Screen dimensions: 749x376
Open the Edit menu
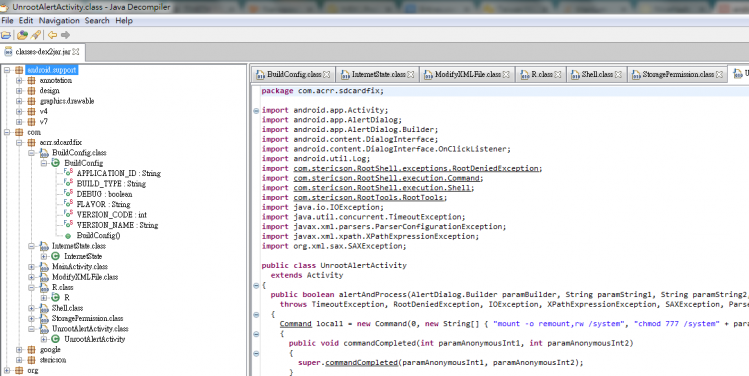click(26, 21)
